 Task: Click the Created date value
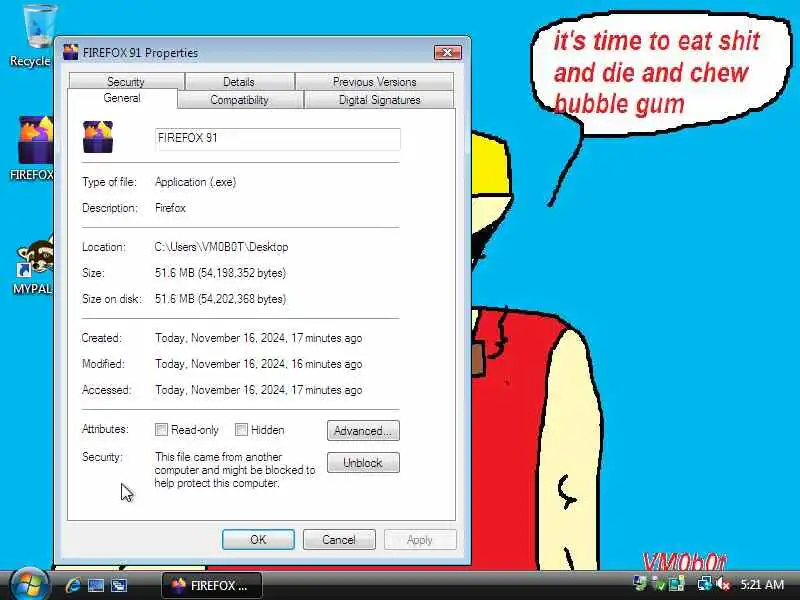coord(259,338)
